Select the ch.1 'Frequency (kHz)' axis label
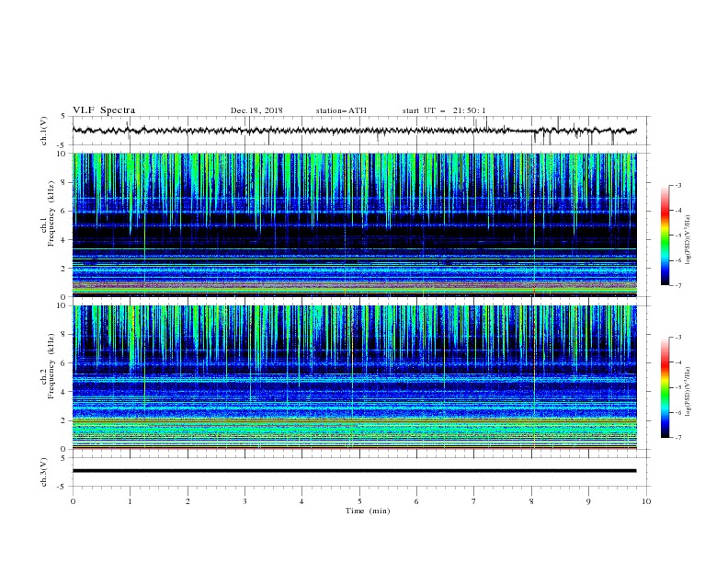The height and width of the screenshot is (563, 728). [x=51, y=214]
